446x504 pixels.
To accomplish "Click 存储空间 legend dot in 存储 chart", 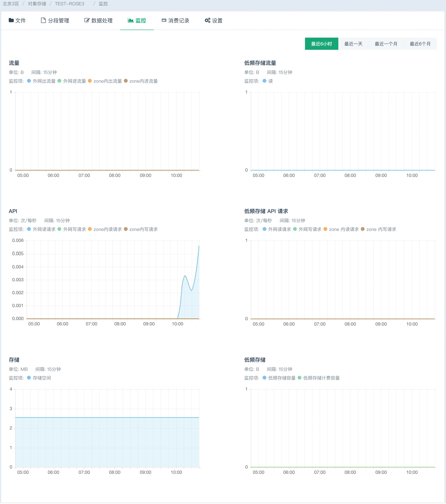I will tap(29, 378).
